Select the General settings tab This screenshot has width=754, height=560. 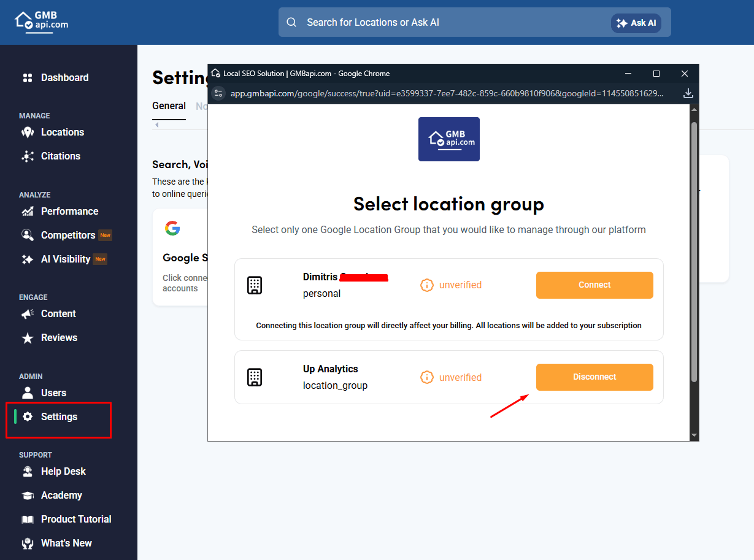click(x=169, y=106)
